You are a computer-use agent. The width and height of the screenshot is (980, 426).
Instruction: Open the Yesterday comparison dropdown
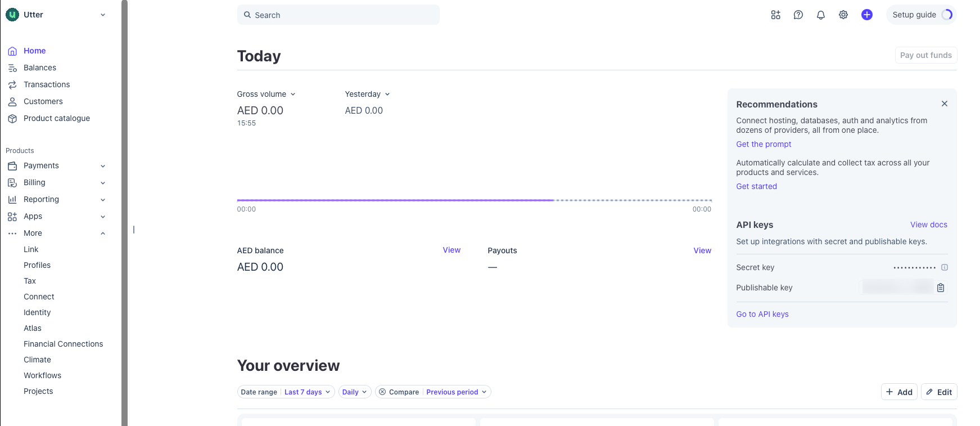pyautogui.click(x=367, y=94)
